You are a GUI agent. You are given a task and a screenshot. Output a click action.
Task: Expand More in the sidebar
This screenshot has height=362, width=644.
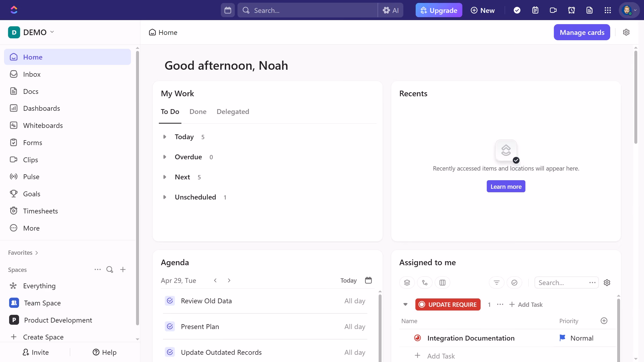(x=67, y=228)
